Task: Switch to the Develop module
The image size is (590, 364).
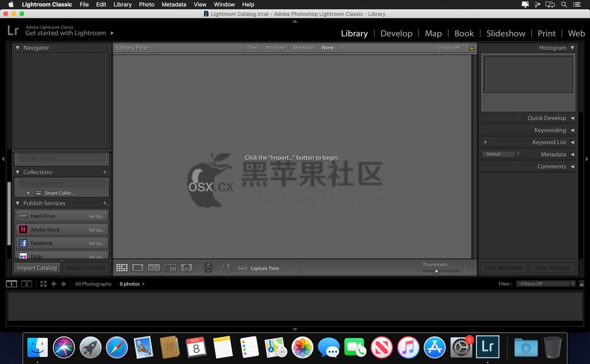Action: (x=396, y=33)
